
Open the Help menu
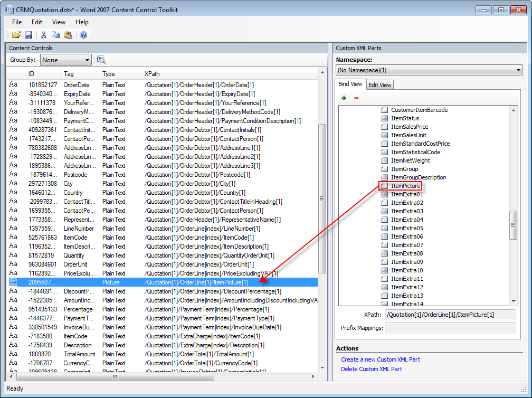[82, 22]
